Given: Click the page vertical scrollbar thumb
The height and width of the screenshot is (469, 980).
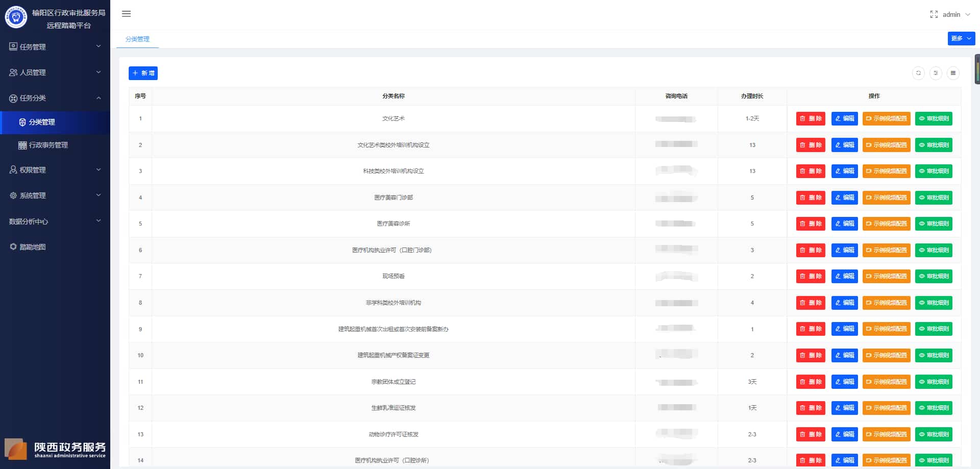Looking at the screenshot, I should pyautogui.click(x=977, y=69).
